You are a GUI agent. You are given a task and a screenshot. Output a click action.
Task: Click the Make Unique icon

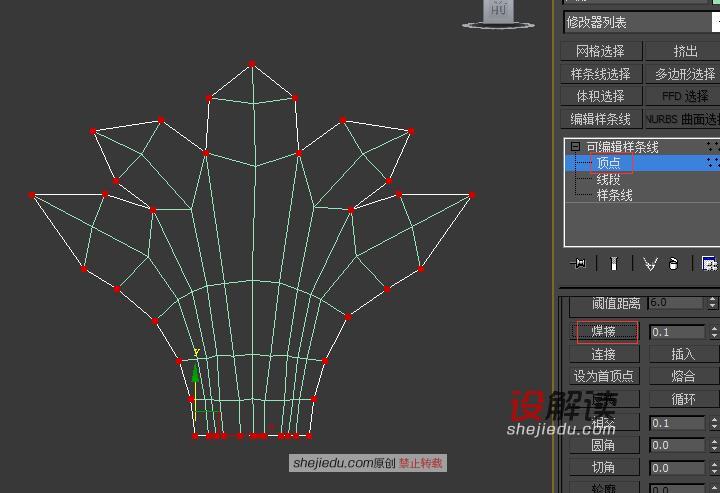[x=650, y=264]
